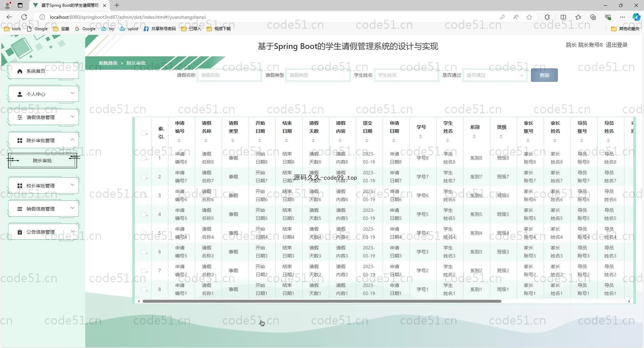
Task: Open a new browser tab
Action: 117,5
